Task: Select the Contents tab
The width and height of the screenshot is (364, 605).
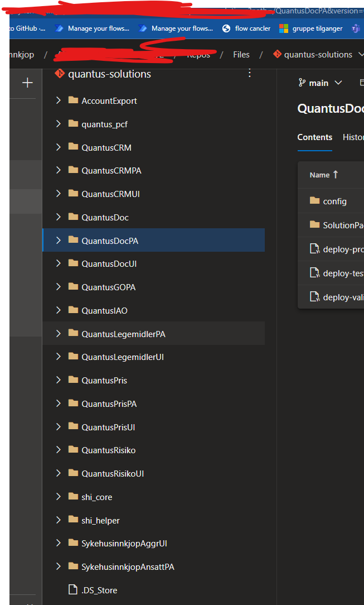Action: coord(314,137)
